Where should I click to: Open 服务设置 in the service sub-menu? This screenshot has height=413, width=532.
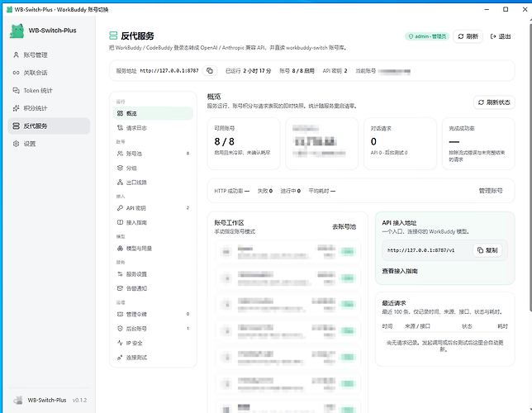pyautogui.click(x=153, y=274)
